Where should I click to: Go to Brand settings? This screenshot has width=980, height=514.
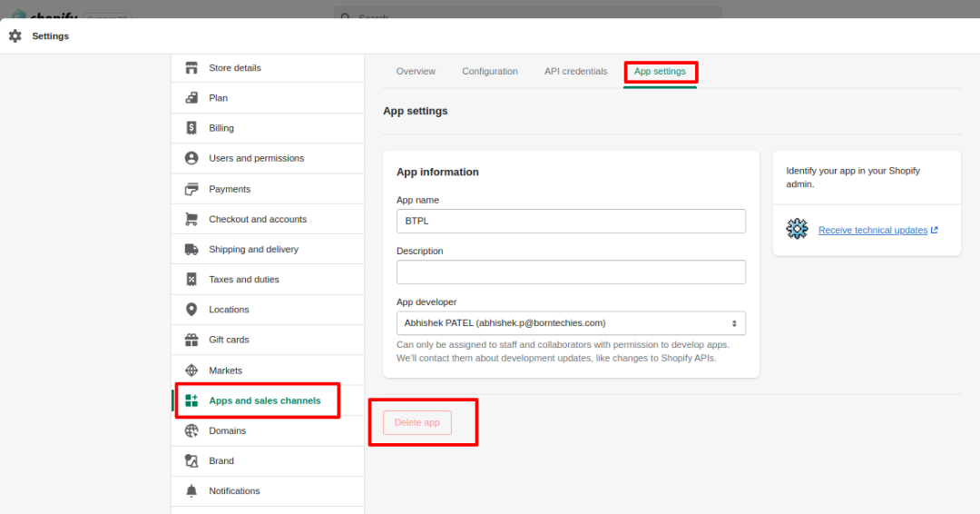[x=268, y=460]
